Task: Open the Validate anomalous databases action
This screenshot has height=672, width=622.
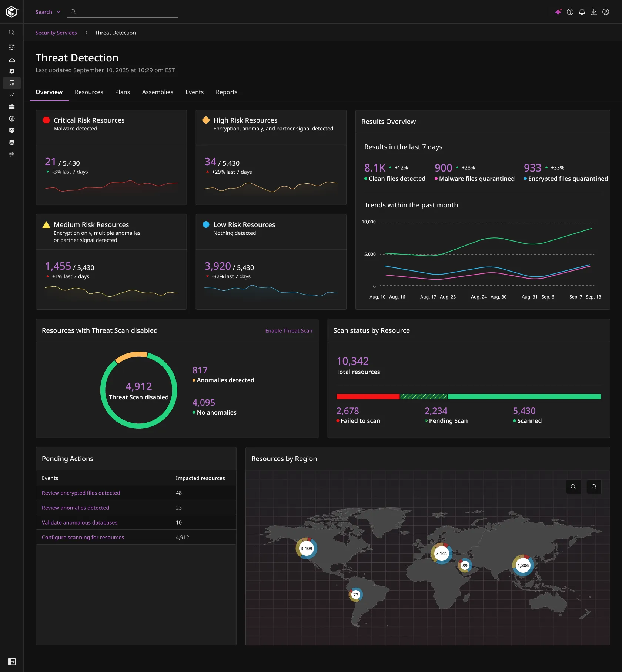Action: coord(80,522)
